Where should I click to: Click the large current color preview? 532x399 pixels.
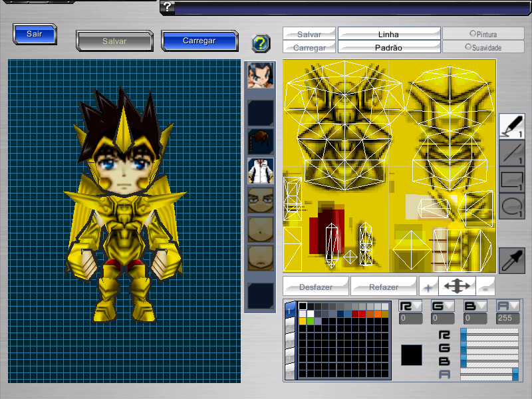coord(412,355)
